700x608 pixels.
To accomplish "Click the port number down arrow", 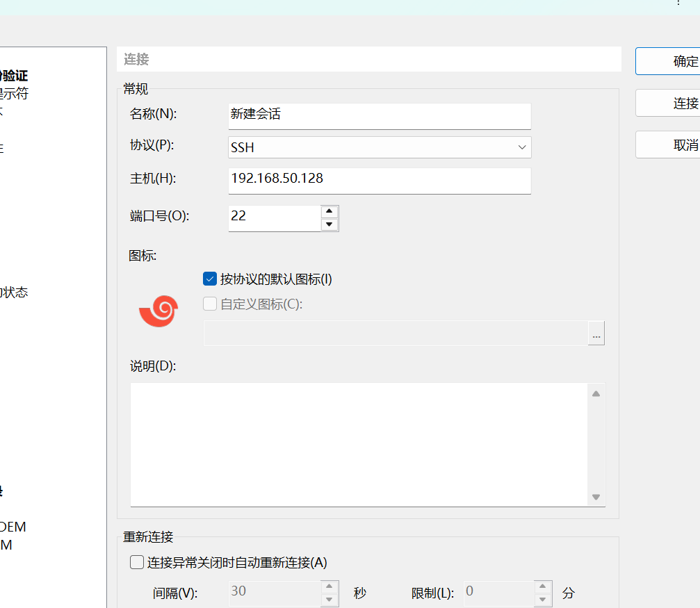I will tap(329, 224).
